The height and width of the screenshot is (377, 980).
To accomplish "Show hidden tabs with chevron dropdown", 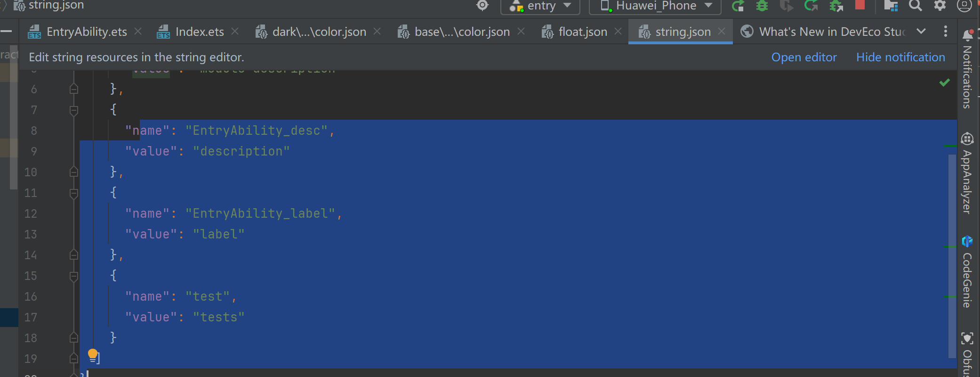I will [921, 31].
